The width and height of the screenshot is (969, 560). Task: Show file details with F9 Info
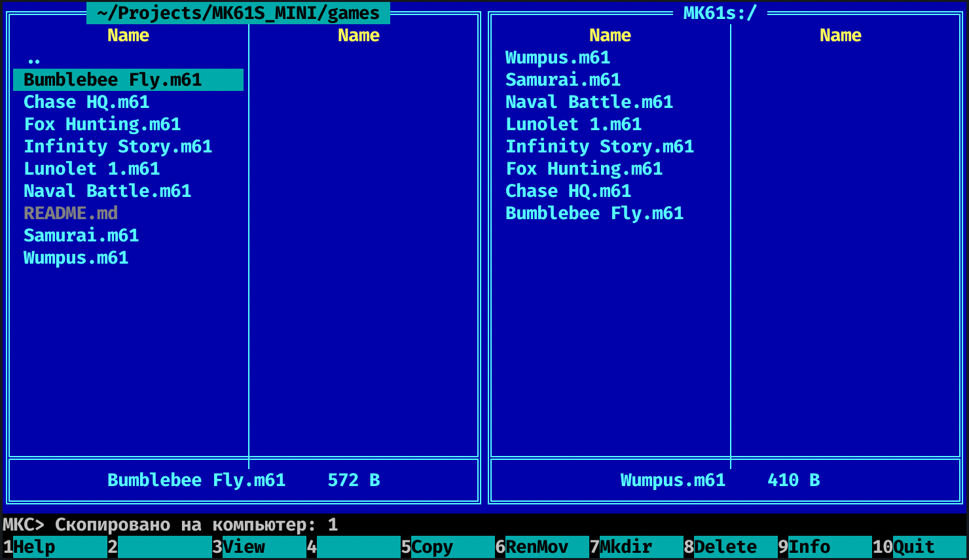tap(825, 547)
